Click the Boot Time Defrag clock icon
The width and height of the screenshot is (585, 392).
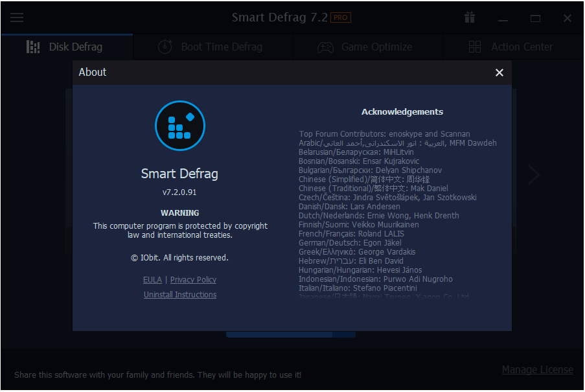click(x=165, y=47)
